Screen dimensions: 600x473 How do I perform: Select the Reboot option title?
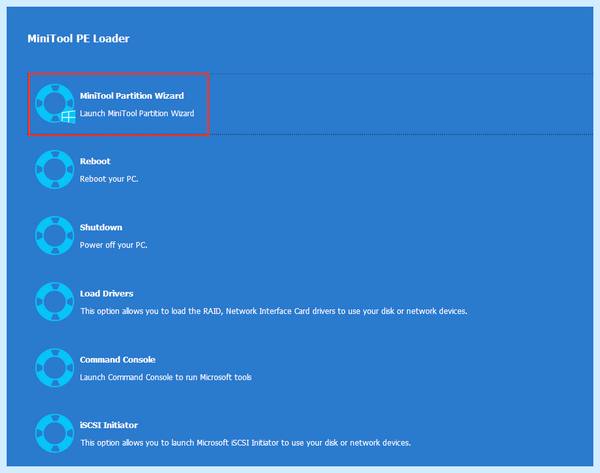pyautogui.click(x=95, y=161)
